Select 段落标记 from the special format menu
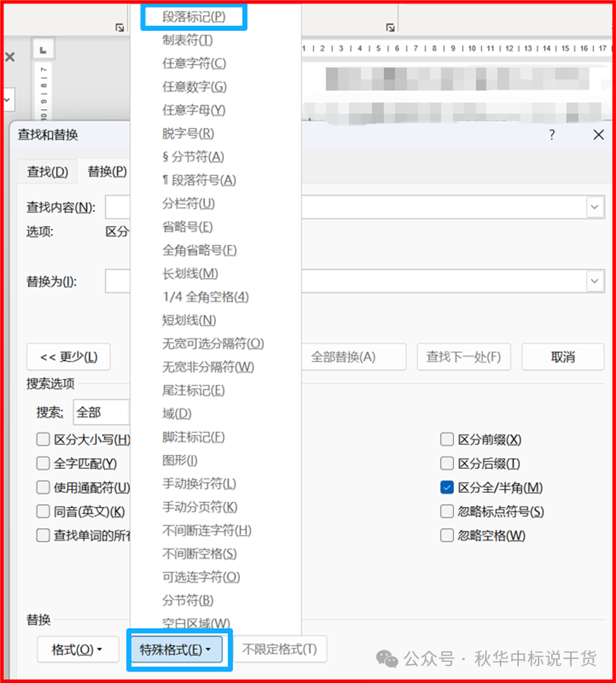 [x=194, y=17]
